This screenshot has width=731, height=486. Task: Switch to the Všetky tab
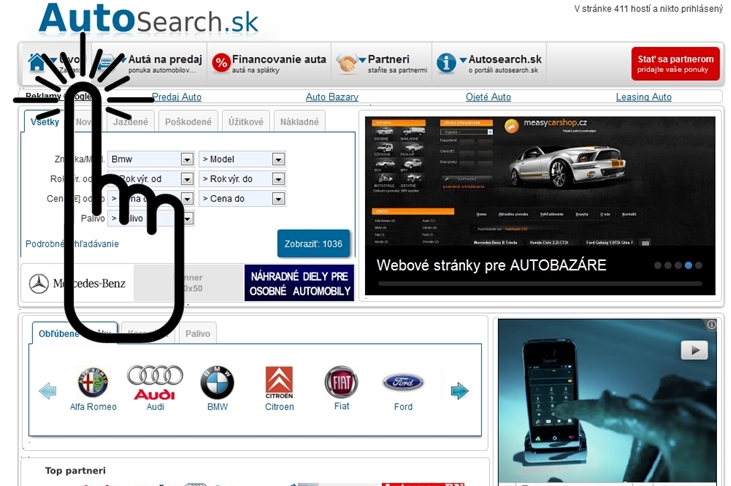point(45,122)
